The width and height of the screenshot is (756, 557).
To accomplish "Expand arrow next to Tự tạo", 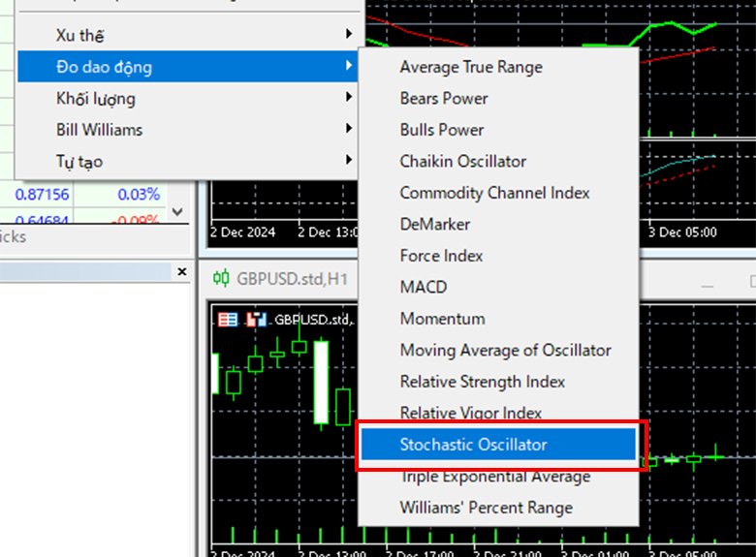I will click(349, 160).
